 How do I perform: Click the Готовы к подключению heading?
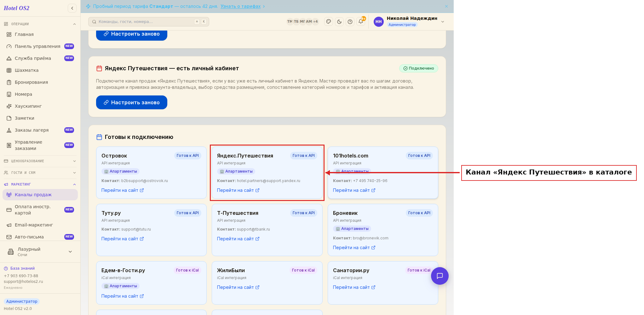point(139,137)
